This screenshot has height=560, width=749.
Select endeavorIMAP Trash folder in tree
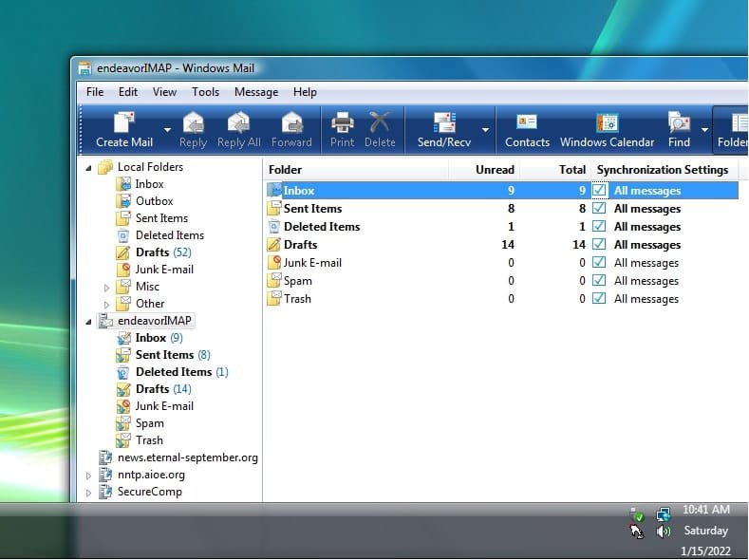coord(140,440)
